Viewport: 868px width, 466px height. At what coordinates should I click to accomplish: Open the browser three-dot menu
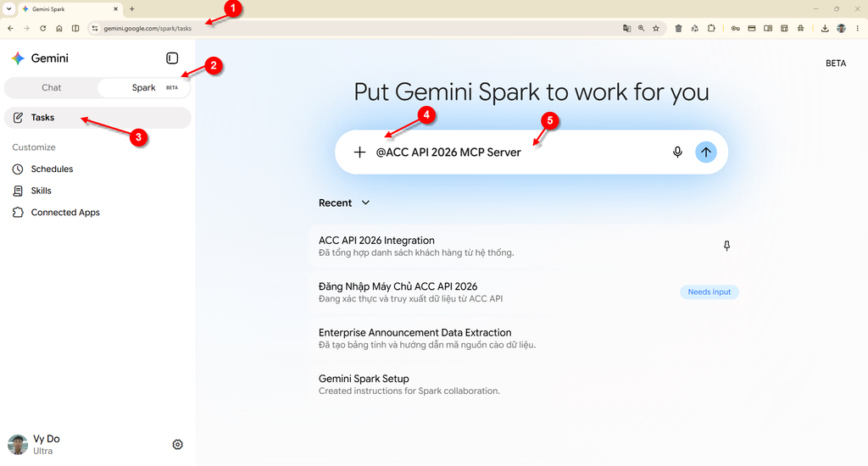[x=858, y=28]
